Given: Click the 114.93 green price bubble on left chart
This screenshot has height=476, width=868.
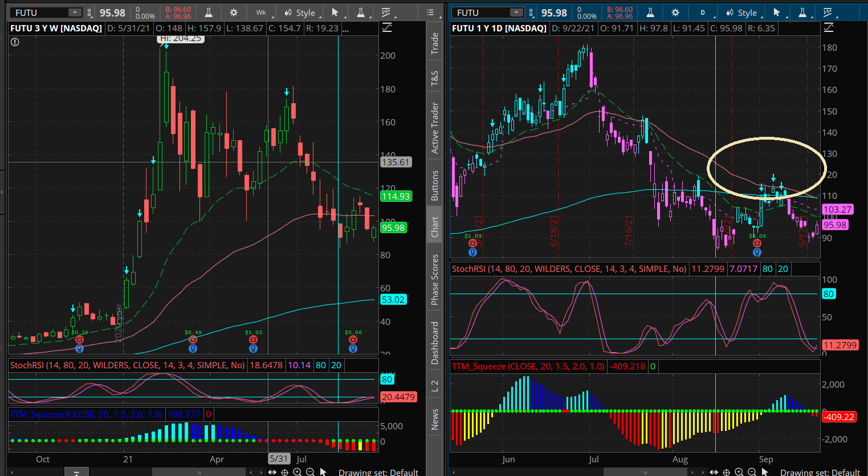Looking at the screenshot, I should (396, 196).
